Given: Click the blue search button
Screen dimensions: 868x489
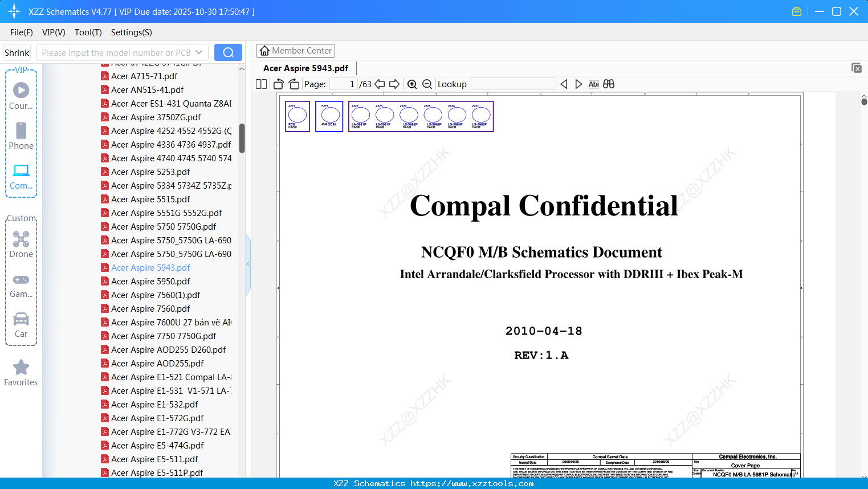Looking at the screenshot, I should 228,52.
